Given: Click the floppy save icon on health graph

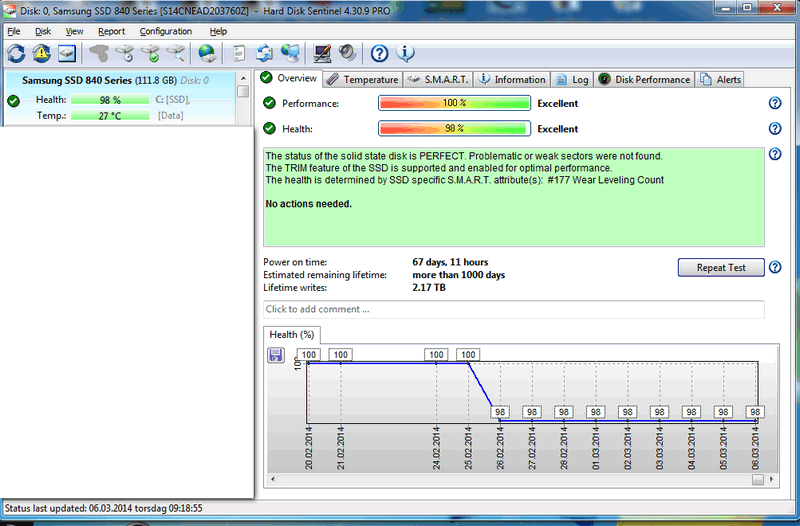Looking at the screenshot, I should pos(276,355).
